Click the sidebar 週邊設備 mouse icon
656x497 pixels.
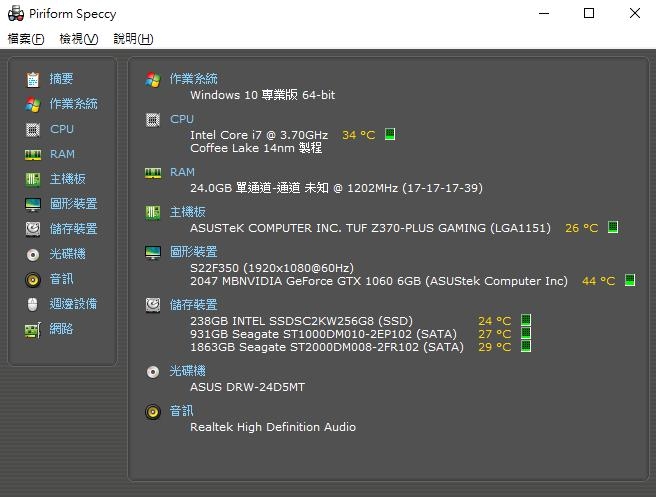33,305
